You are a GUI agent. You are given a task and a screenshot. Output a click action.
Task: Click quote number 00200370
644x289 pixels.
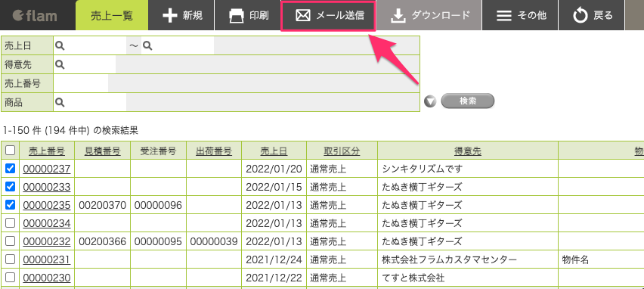tap(102, 205)
